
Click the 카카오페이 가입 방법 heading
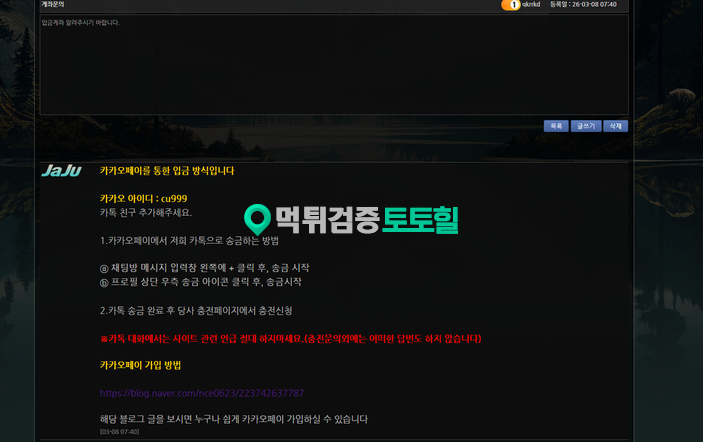[140, 366]
